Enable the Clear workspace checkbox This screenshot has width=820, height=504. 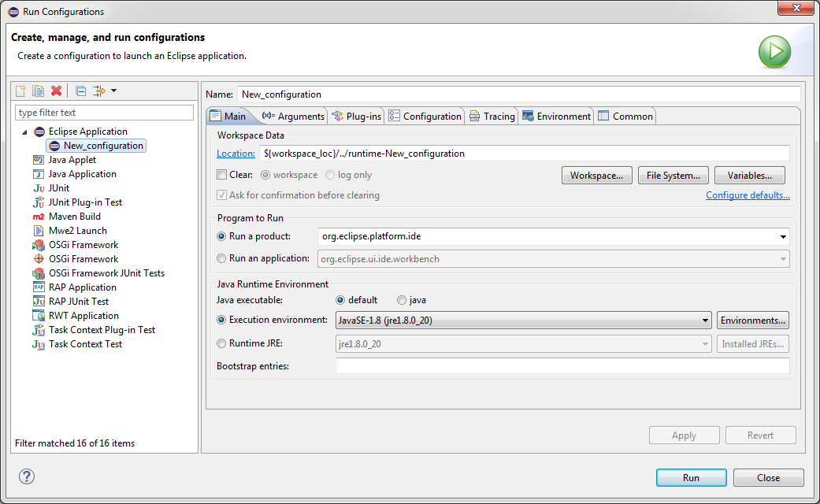(x=221, y=175)
